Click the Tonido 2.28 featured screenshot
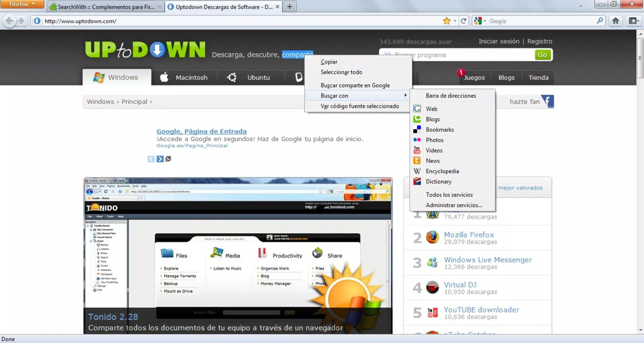 pos(238,256)
